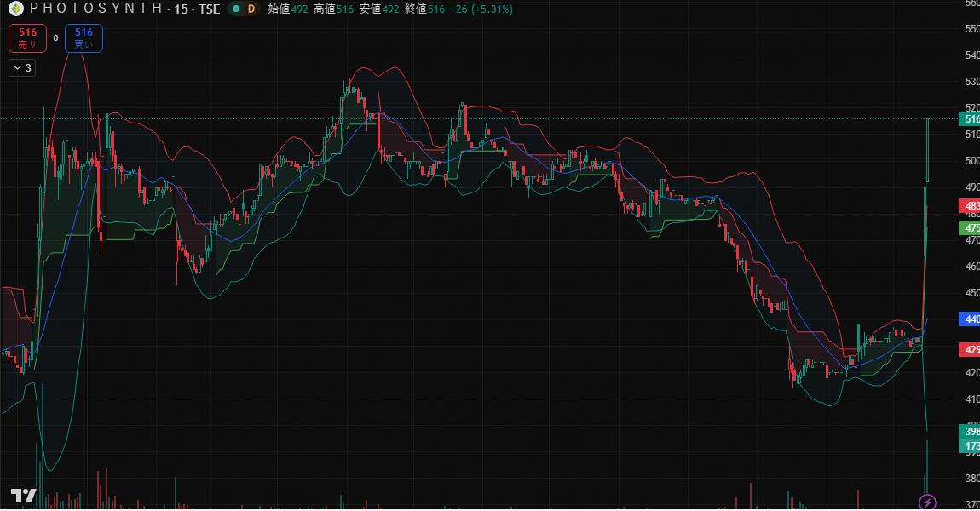Click the teal 398 price axis label
The height and width of the screenshot is (511, 980).
pos(970,431)
